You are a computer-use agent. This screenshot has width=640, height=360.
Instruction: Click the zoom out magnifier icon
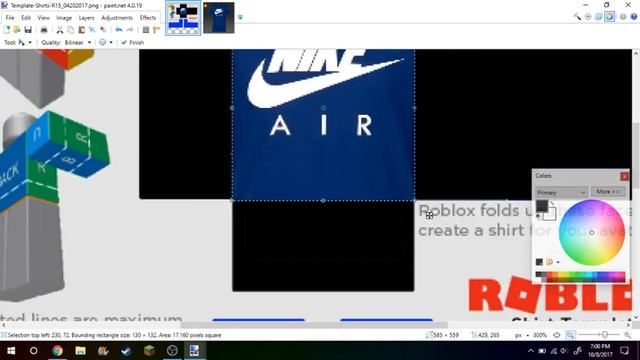tap(570, 335)
